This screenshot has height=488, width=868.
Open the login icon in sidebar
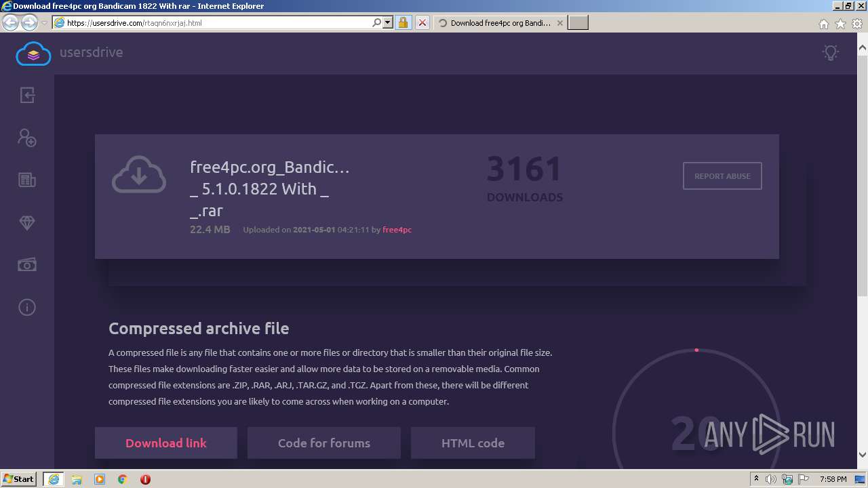coord(27,95)
